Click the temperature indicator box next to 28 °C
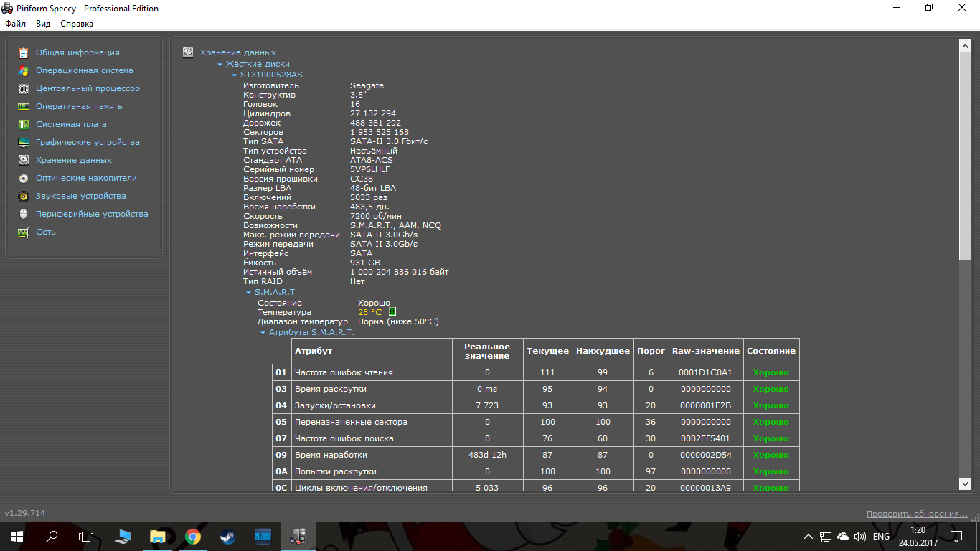 coord(392,312)
